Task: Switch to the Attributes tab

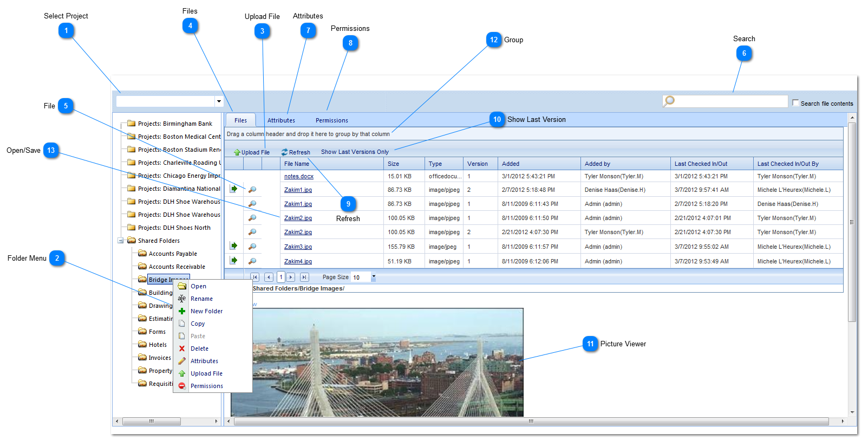Action: 281,120
